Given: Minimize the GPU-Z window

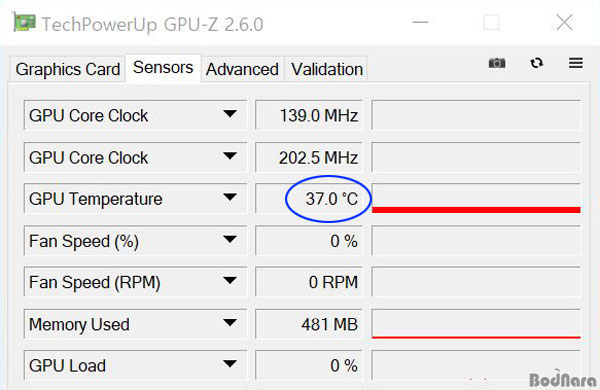Looking at the screenshot, I should click(x=420, y=22).
